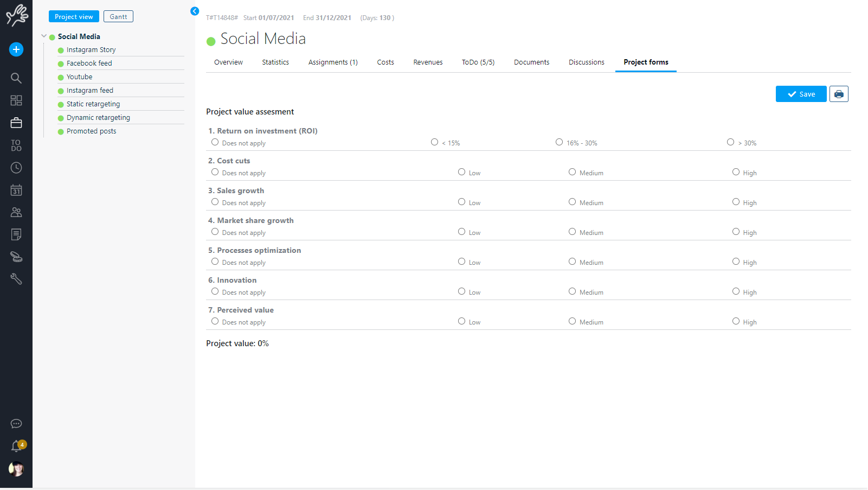Image resolution: width=868 pixels, height=490 pixels.
Task: Switch to the Statistics tab
Action: click(275, 62)
